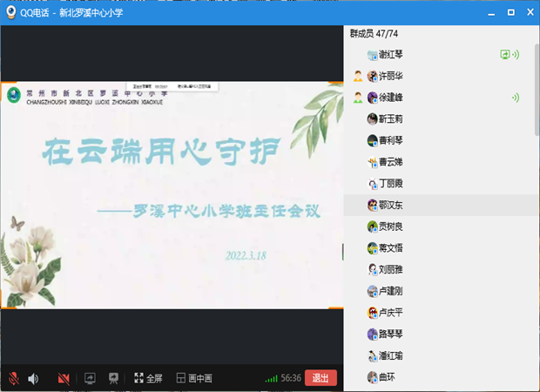The width and height of the screenshot is (540, 392).
Task: Select member 路琴琴
Action: coord(441,335)
